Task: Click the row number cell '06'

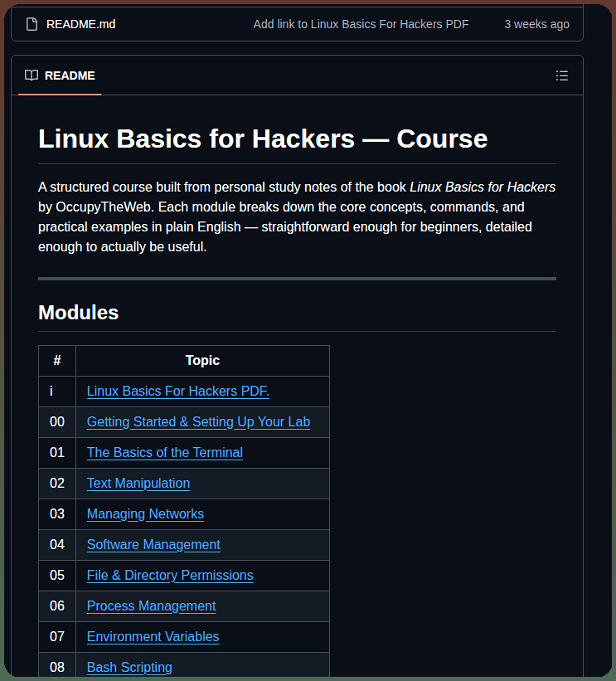Action: [x=57, y=606]
